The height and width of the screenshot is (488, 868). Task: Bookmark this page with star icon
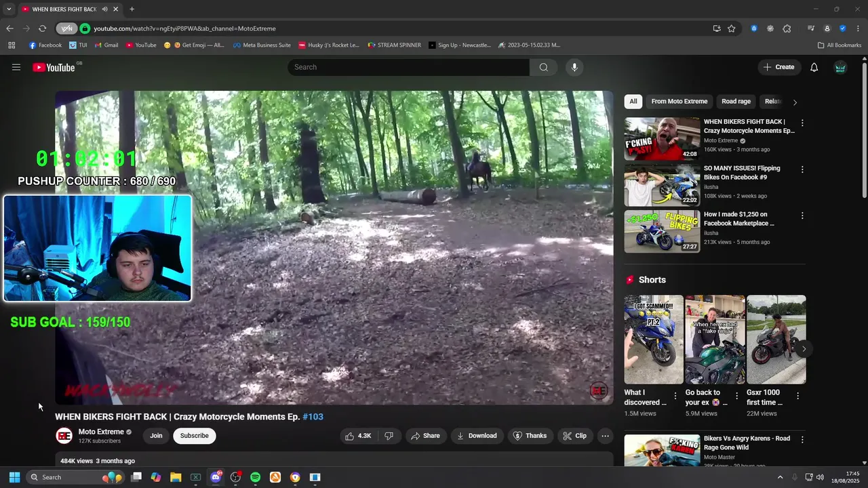(x=732, y=28)
